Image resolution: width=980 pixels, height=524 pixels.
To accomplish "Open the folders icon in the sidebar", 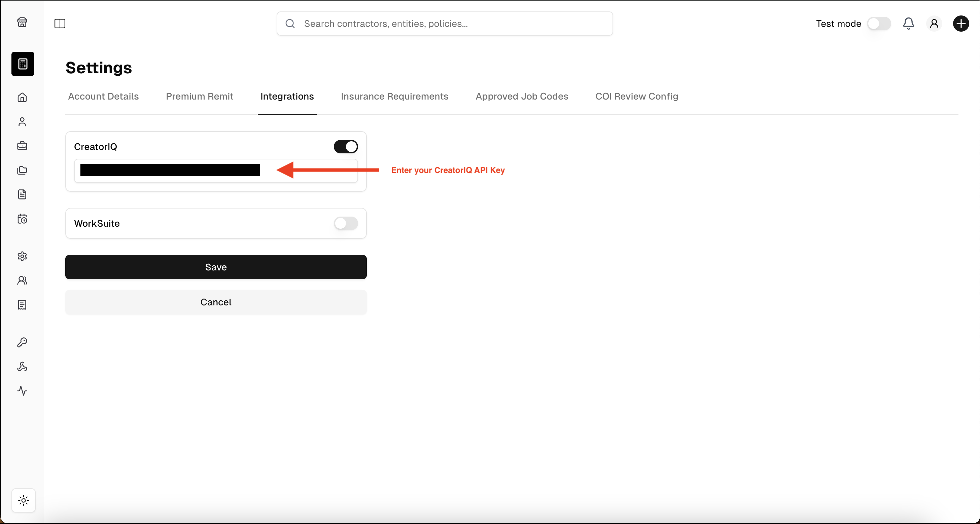I will [23, 171].
